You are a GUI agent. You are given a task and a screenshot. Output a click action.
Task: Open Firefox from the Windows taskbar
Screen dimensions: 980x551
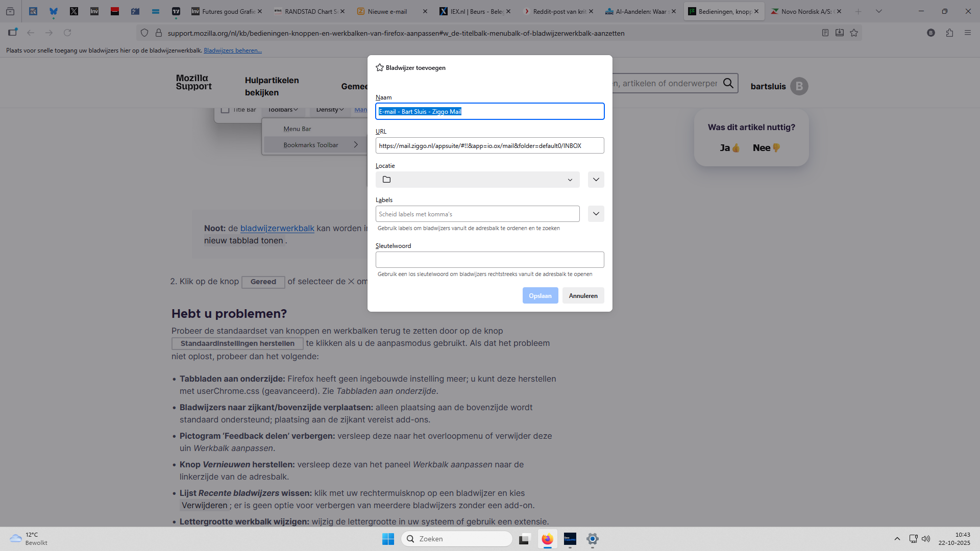point(547,539)
